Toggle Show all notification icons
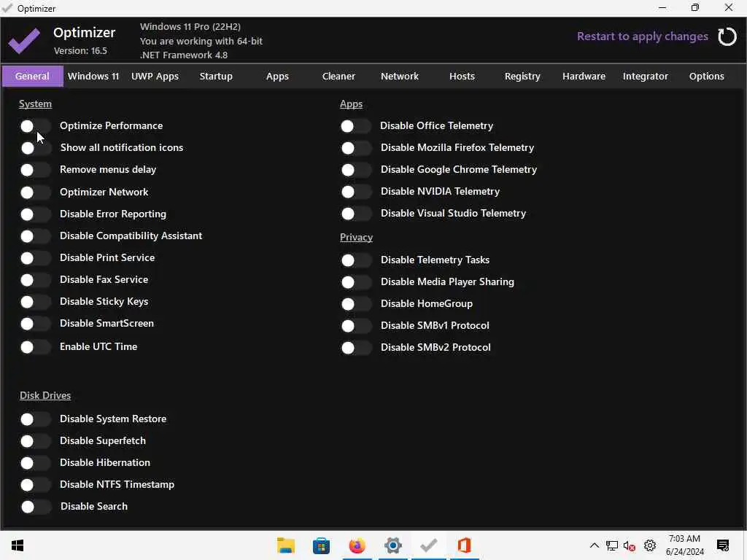The height and width of the screenshot is (560, 747). click(35, 148)
